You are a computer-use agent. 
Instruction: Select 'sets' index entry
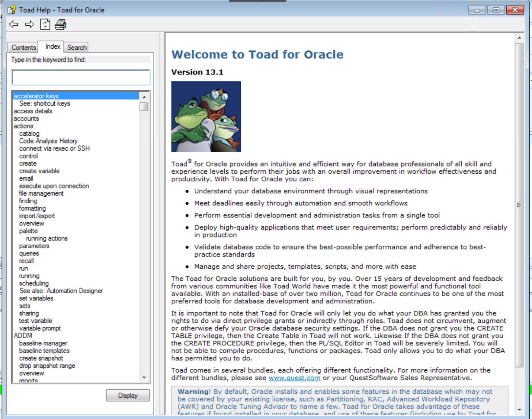coord(25,306)
